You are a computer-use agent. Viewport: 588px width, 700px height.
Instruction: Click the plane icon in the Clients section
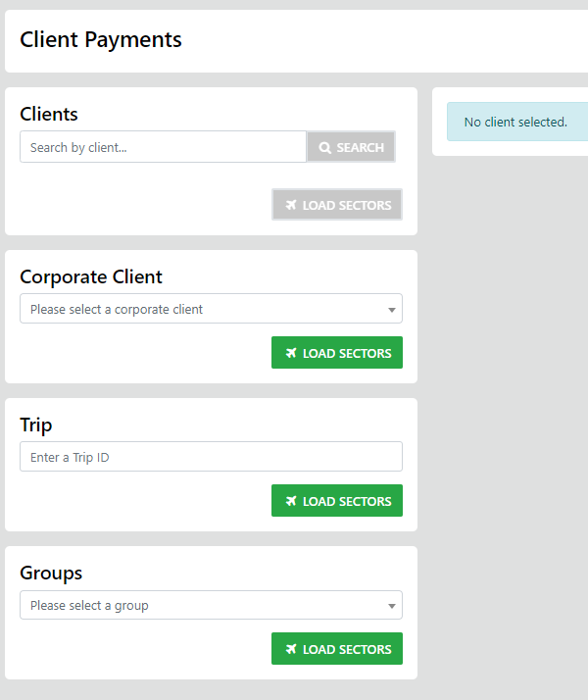point(291,206)
